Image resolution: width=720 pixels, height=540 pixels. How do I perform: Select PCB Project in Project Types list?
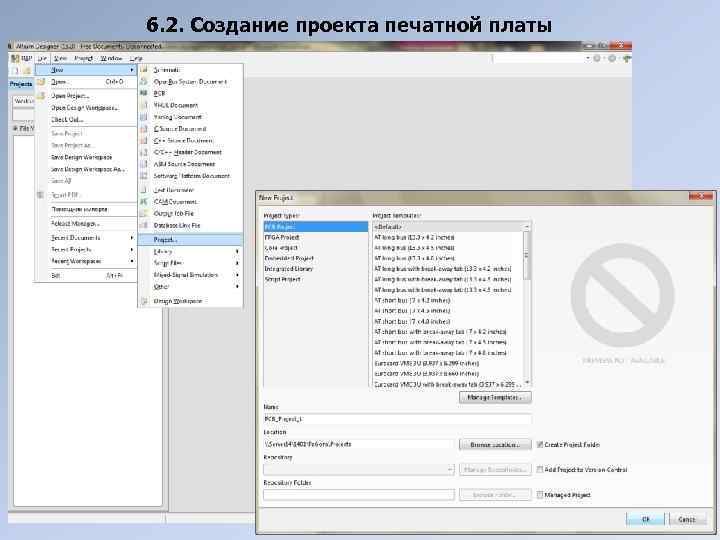pyautogui.click(x=315, y=227)
